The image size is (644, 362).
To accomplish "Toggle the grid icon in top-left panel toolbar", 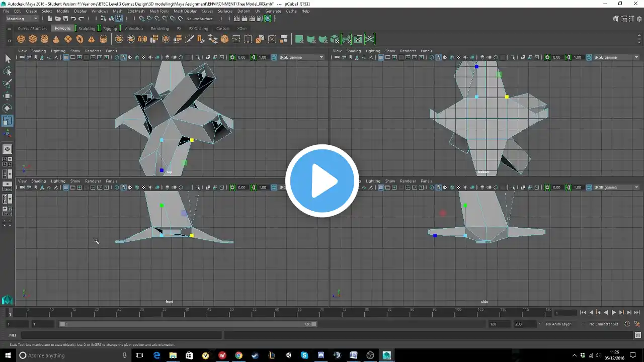I will tap(66, 57).
